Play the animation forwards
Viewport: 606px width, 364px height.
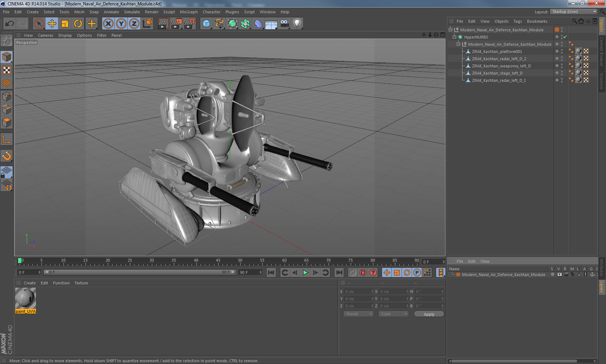pyautogui.click(x=305, y=272)
